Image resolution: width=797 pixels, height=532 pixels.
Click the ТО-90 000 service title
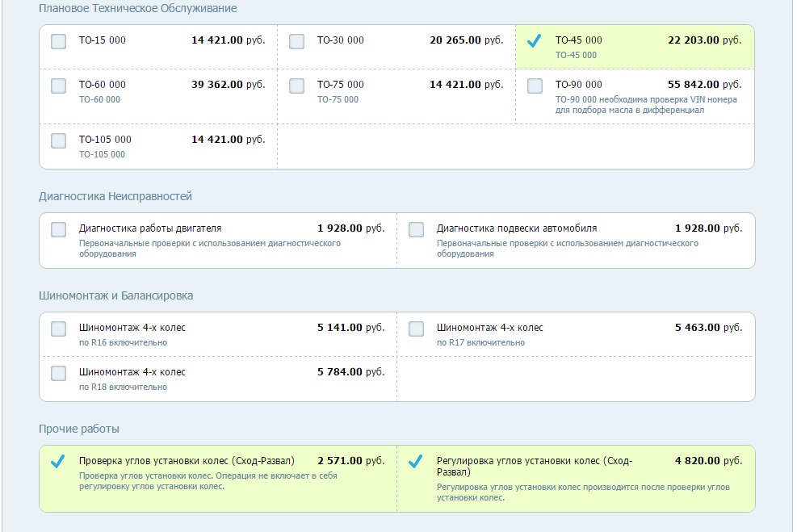click(578, 84)
